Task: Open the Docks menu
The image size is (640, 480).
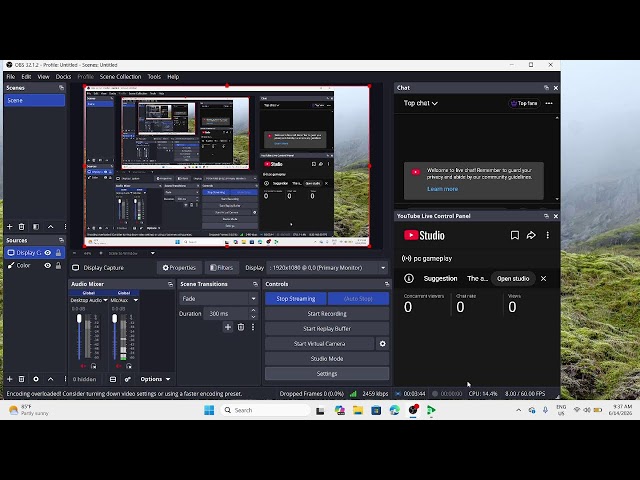Action: tap(63, 77)
